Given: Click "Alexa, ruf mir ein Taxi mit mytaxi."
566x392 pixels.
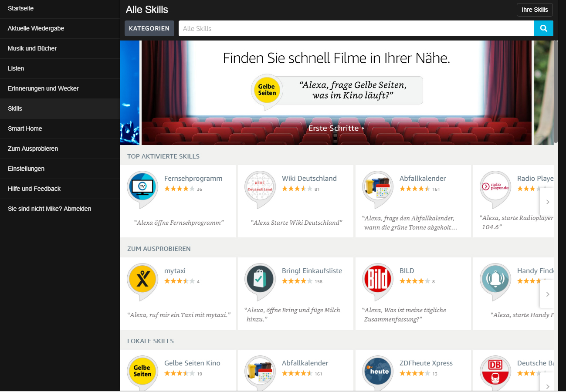Looking at the screenshot, I should point(179,314).
